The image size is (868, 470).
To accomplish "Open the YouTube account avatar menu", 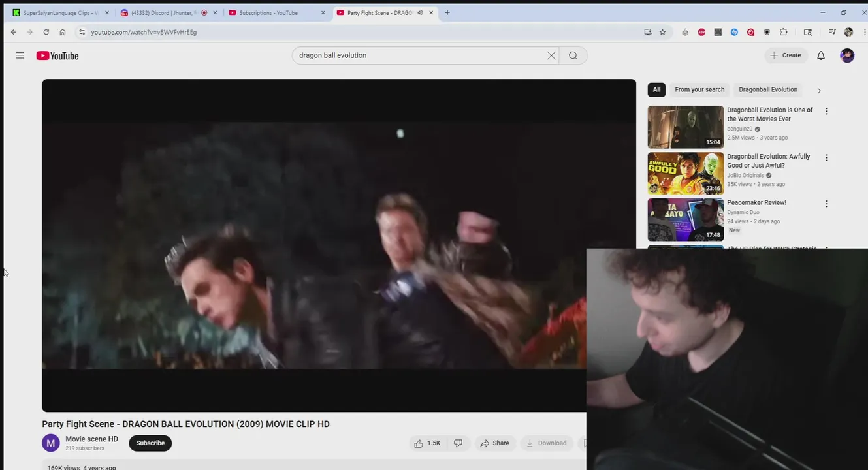I will pyautogui.click(x=847, y=55).
